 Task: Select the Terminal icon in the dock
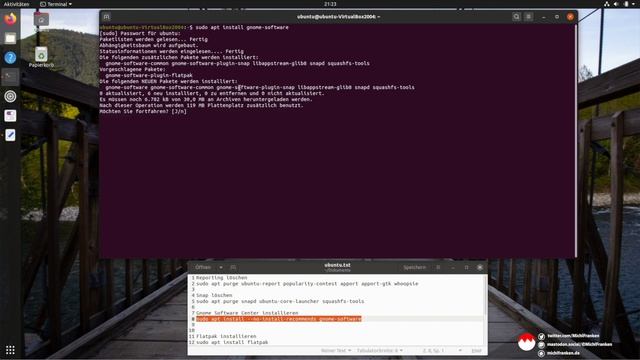pyautogui.click(x=10, y=77)
